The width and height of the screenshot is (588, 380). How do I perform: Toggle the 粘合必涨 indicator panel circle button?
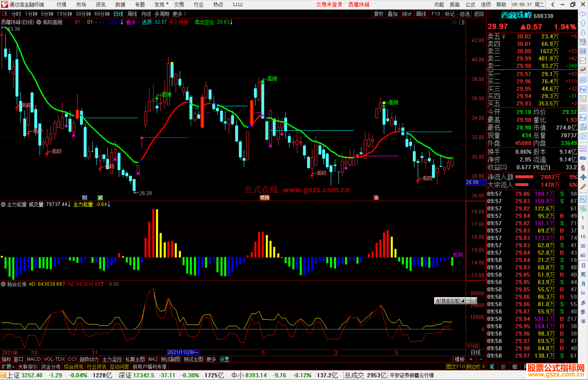[x=3, y=284]
